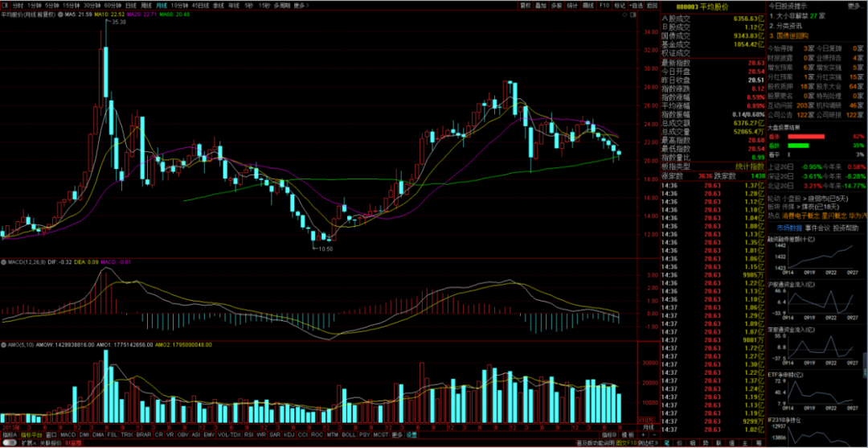Click the 叠加 overlay button
Screen dimensions: 868x448
(541, 6)
